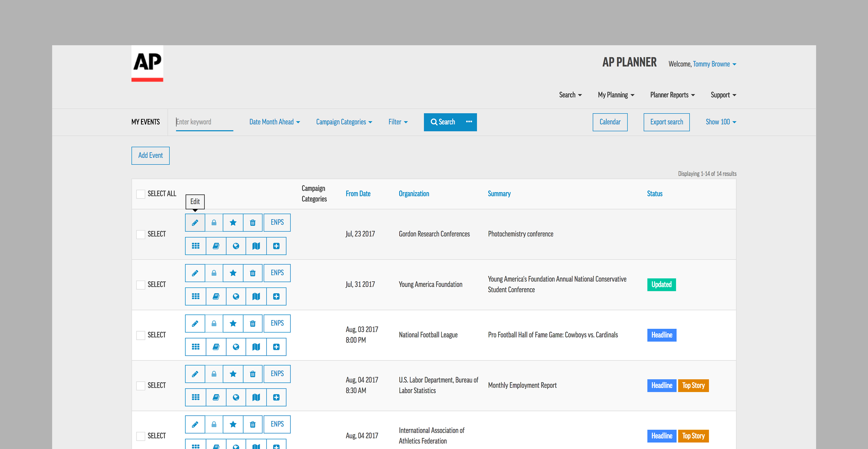Delete the Gordon Research Conferences event using trash icon

(253, 223)
